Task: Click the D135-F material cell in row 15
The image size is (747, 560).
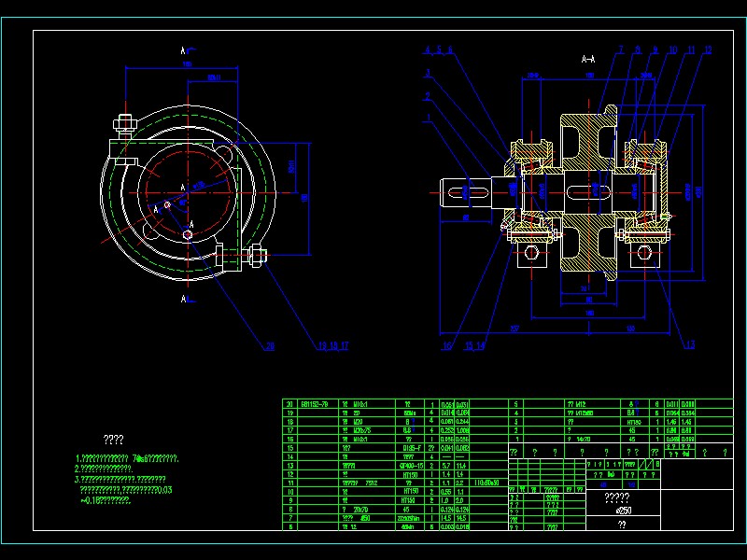Action: (x=411, y=448)
